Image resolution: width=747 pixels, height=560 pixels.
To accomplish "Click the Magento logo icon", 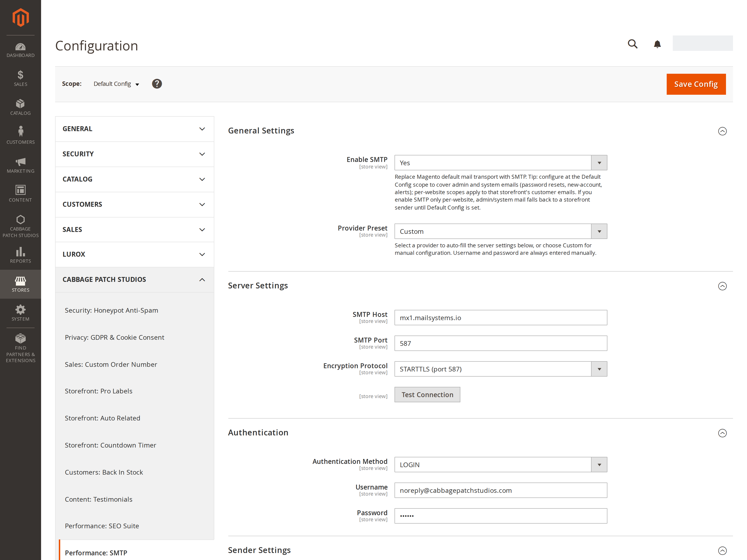I will (x=21, y=17).
